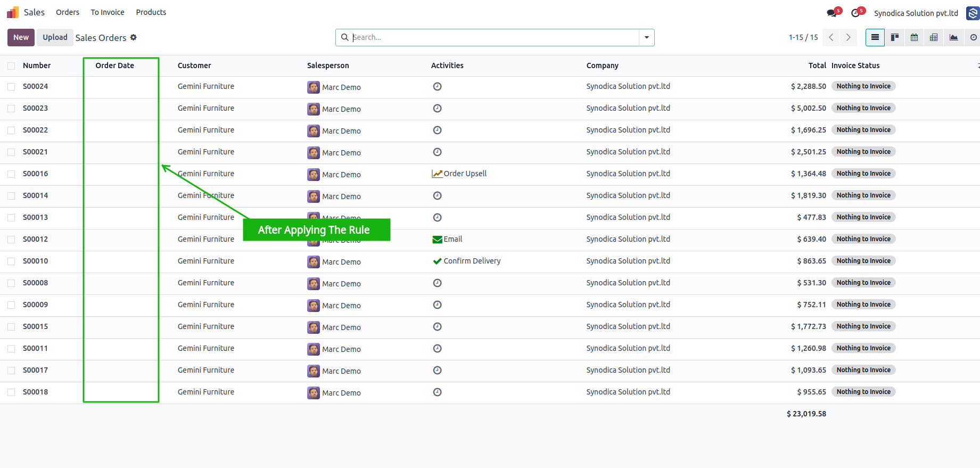Switch to Kanban view icon

[x=895, y=37]
